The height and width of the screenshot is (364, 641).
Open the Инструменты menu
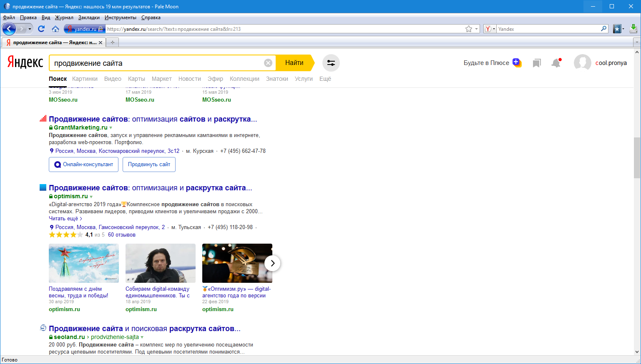pos(120,17)
